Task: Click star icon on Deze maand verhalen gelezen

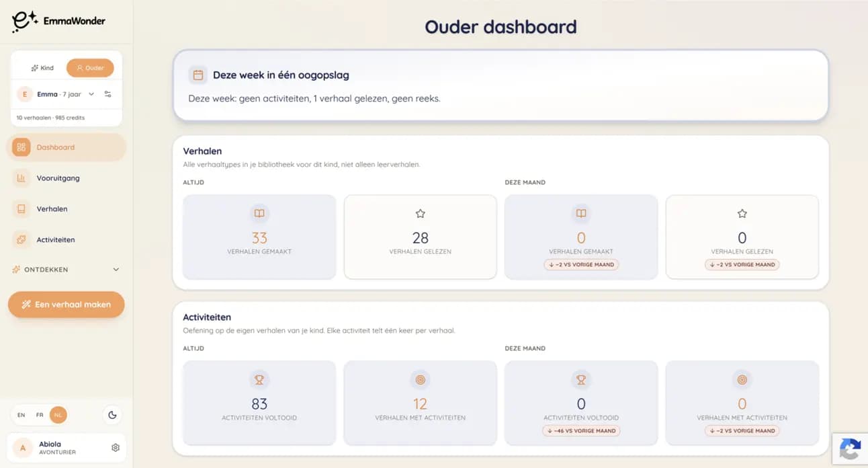Action: [742, 214]
